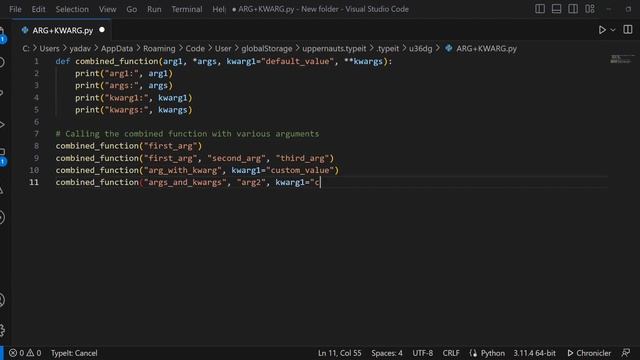Open the Edit menu

coord(38,9)
